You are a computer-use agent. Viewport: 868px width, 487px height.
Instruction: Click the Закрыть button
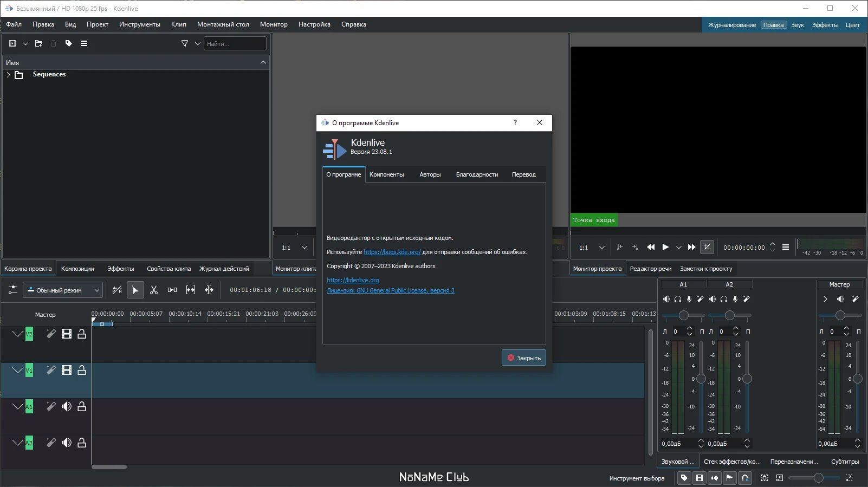click(x=524, y=358)
